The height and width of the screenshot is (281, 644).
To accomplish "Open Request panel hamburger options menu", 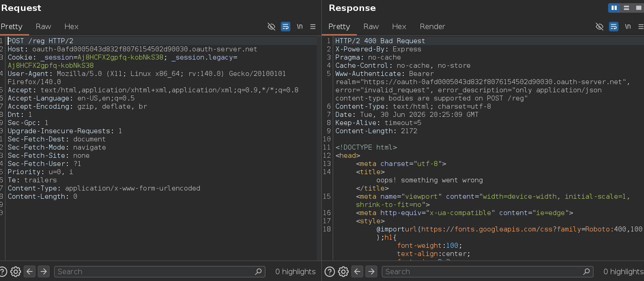I will coord(313,26).
